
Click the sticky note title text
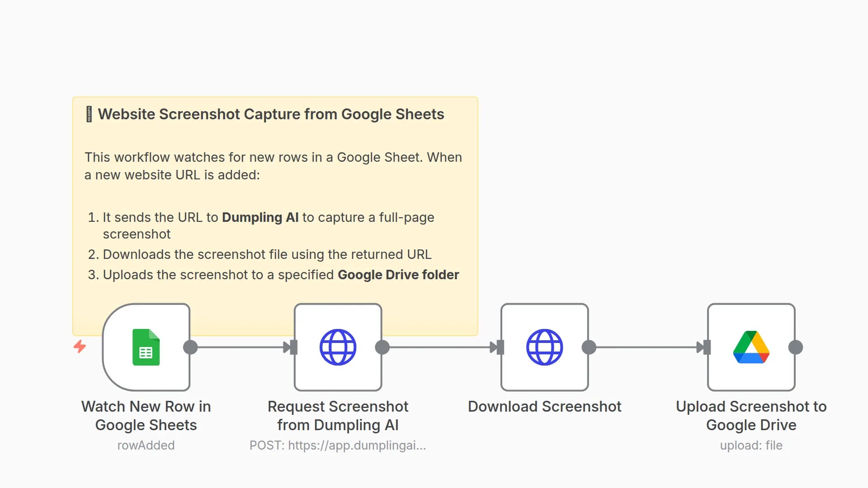pos(271,114)
